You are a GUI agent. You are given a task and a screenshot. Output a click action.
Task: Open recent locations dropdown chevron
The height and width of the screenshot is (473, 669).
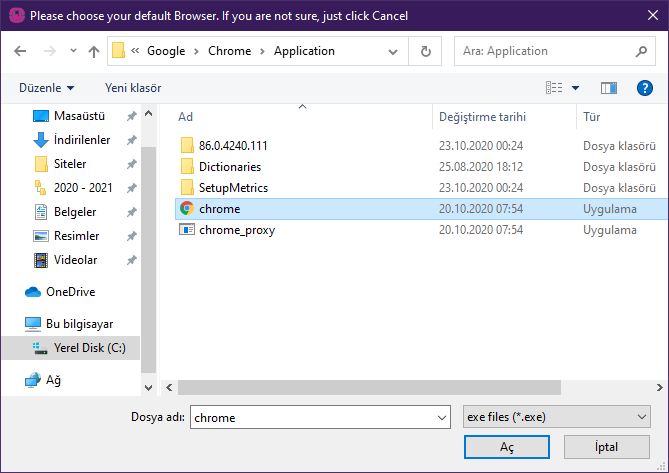tap(73, 51)
